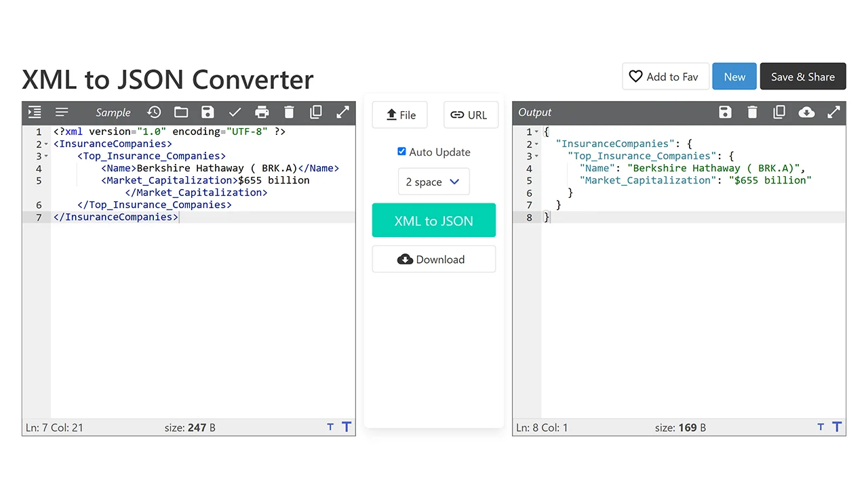Click the open folder icon in input toolbar
The height and width of the screenshot is (488, 868).
point(181,113)
